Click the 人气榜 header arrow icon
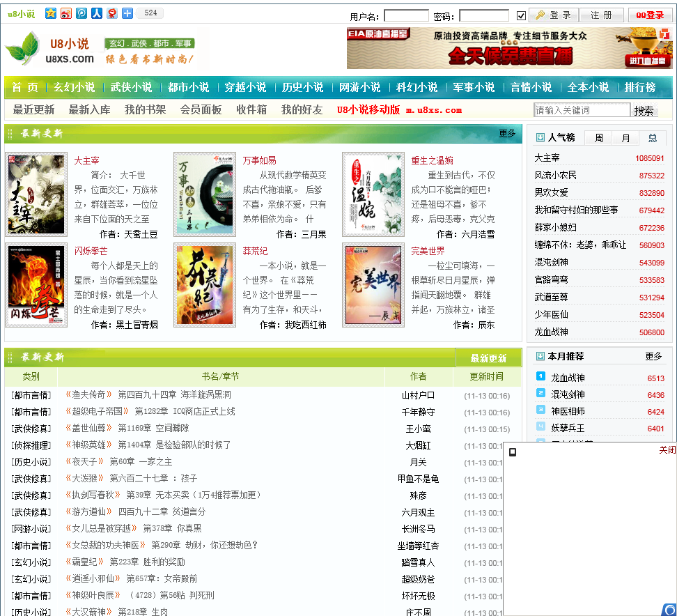Image resolution: width=677 pixels, height=616 pixels. [x=540, y=137]
